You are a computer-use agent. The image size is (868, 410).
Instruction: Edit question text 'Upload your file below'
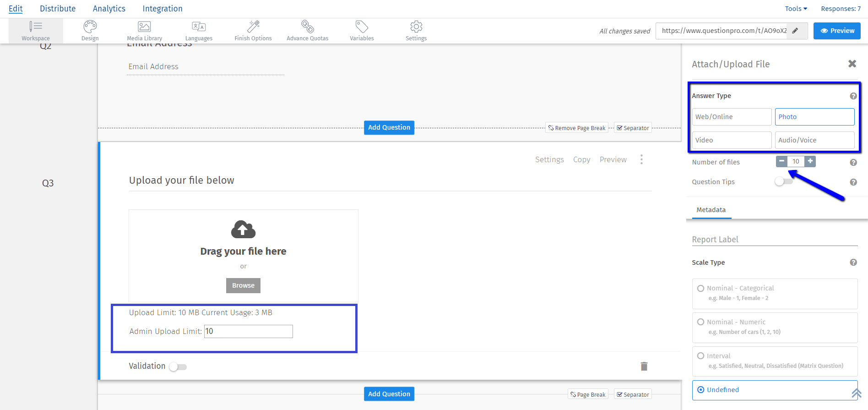[x=181, y=180]
